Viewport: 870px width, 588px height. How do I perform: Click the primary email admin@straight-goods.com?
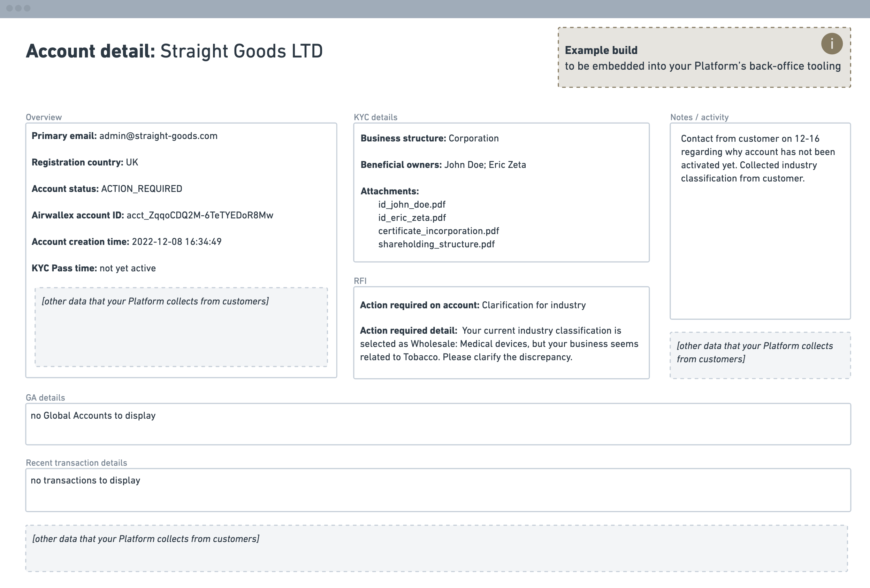(158, 136)
